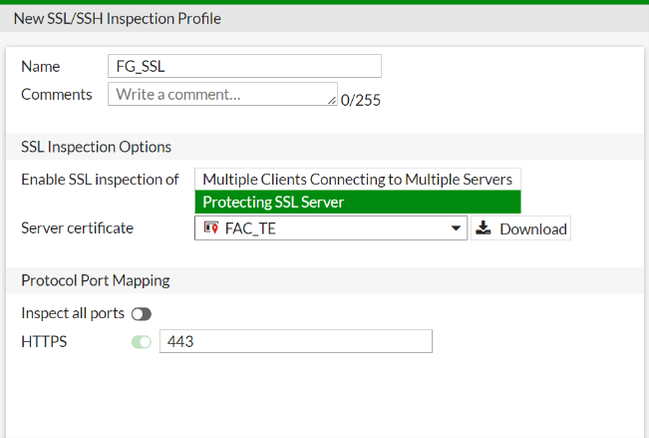Click the Inspect all ports label

coord(73,313)
